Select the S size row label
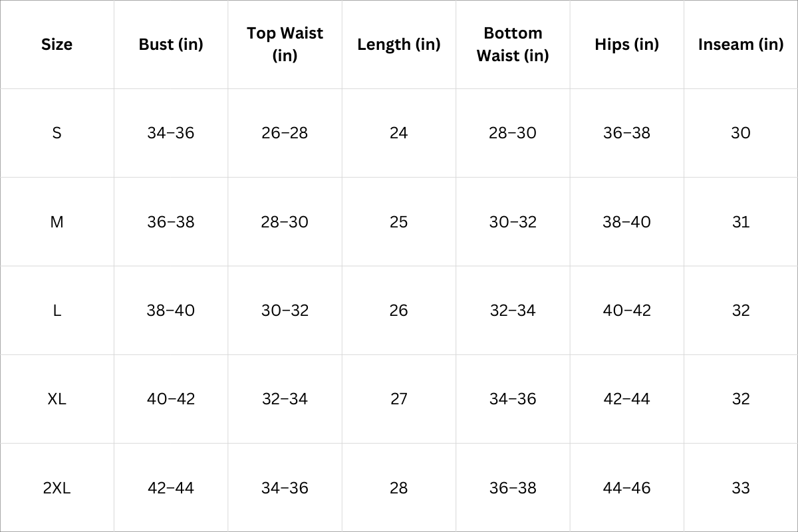This screenshot has height=532, width=798. coord(57,133)
